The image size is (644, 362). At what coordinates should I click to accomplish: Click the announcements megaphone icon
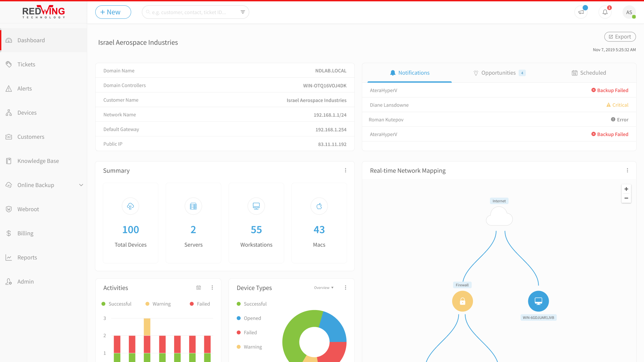coord(581,12)
